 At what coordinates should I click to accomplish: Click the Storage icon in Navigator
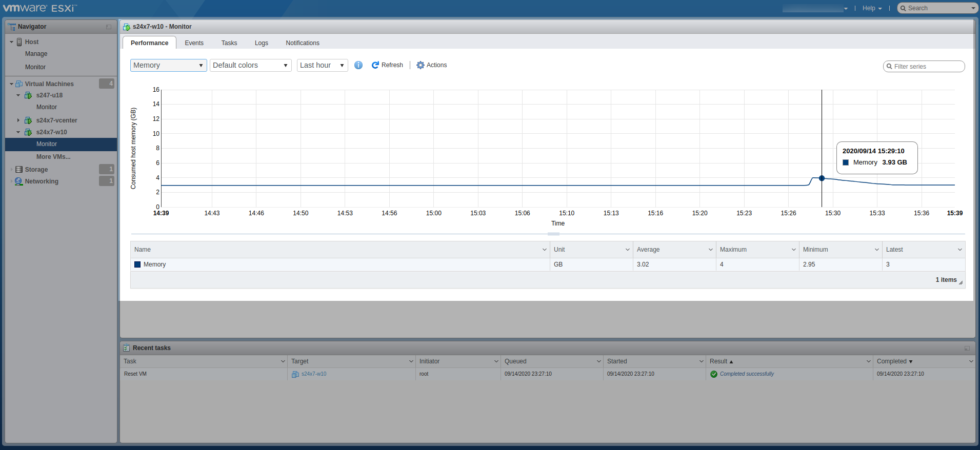pyautogui.click(x=19, y=170)
